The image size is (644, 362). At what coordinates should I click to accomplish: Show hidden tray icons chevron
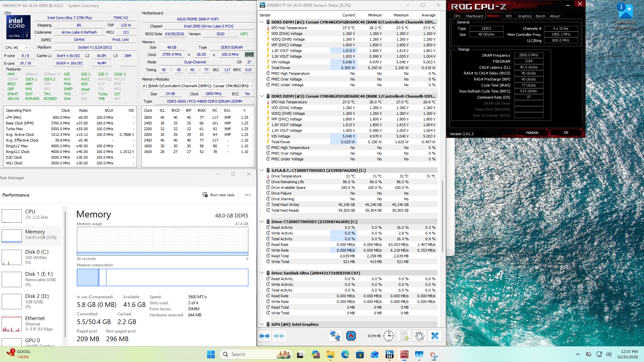(578, 354)
